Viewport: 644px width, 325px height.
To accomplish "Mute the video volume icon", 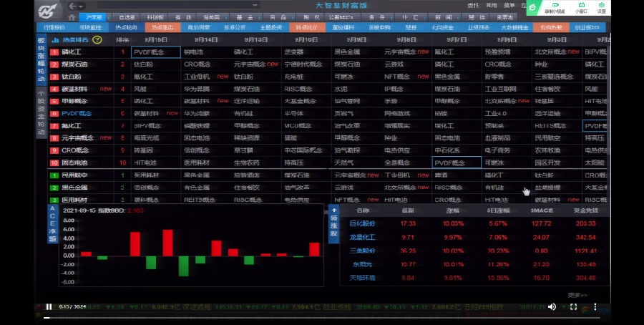I will (552, 306).
